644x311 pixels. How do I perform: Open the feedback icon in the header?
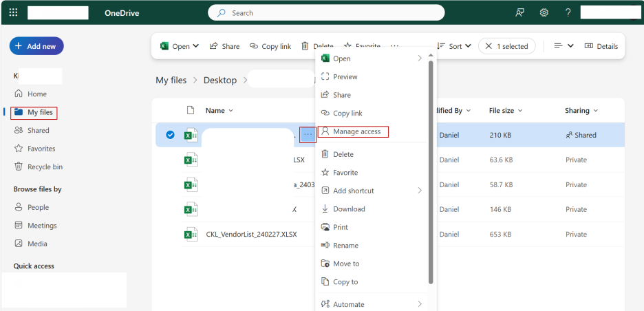point(519,13)
